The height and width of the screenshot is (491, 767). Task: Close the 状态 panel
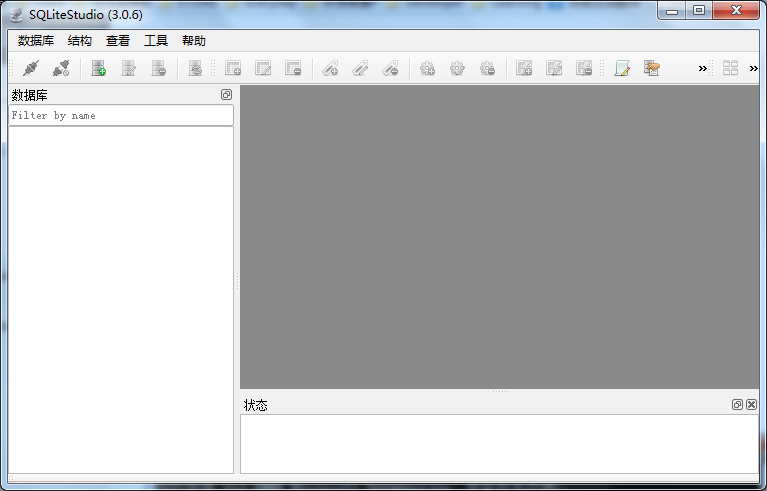click(752, 404)
